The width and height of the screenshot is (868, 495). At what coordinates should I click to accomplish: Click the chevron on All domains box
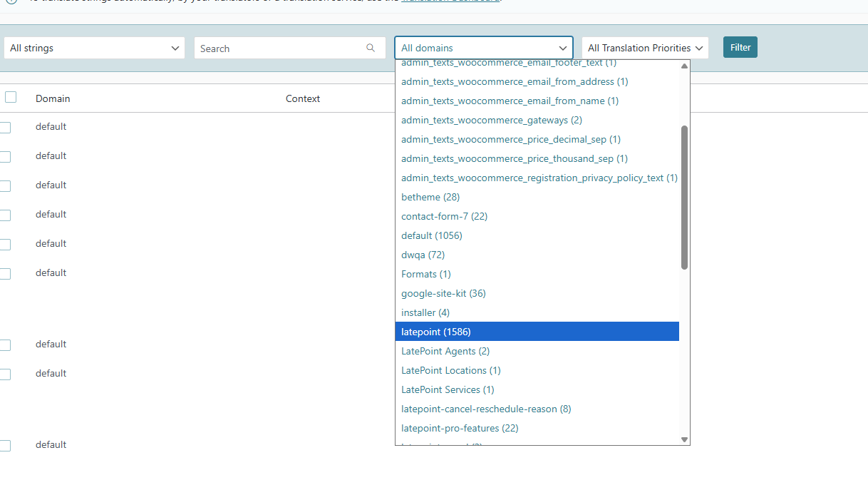click(563, 49)
